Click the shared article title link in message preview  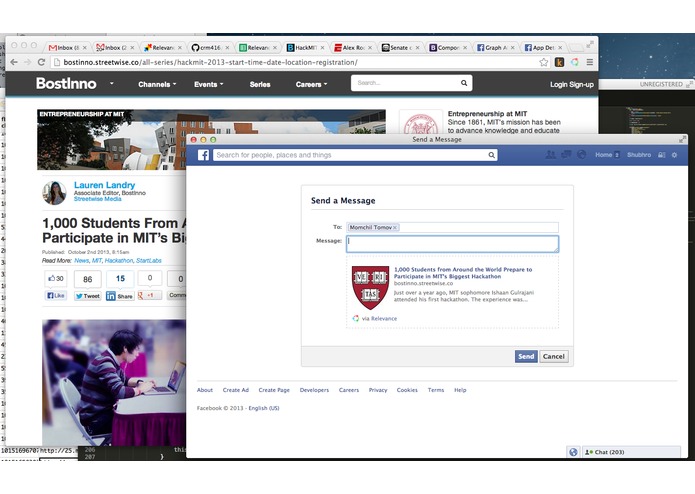463,272
